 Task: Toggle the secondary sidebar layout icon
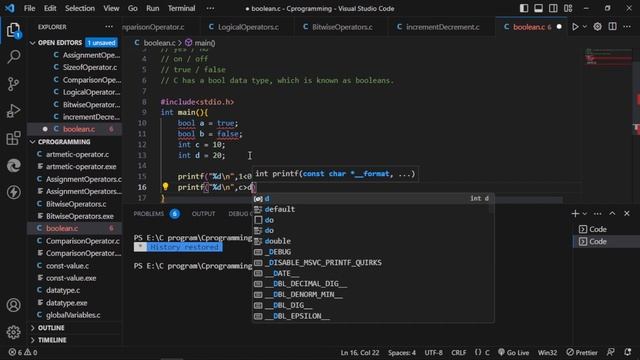[x=553, y=8]
